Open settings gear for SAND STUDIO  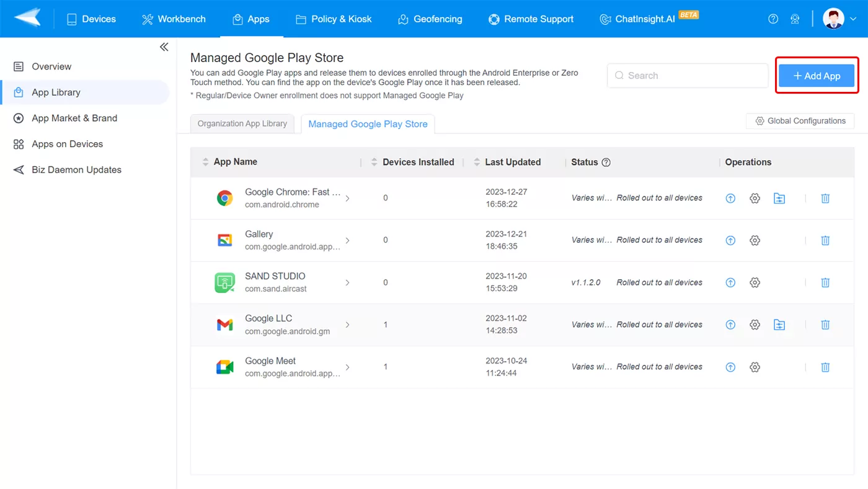click(x=755, y=282)
